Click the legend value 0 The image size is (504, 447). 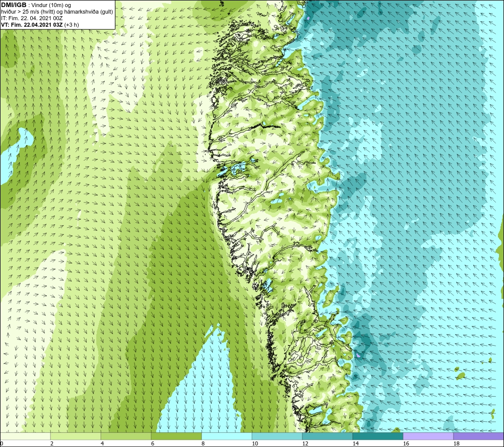point(2,444)
